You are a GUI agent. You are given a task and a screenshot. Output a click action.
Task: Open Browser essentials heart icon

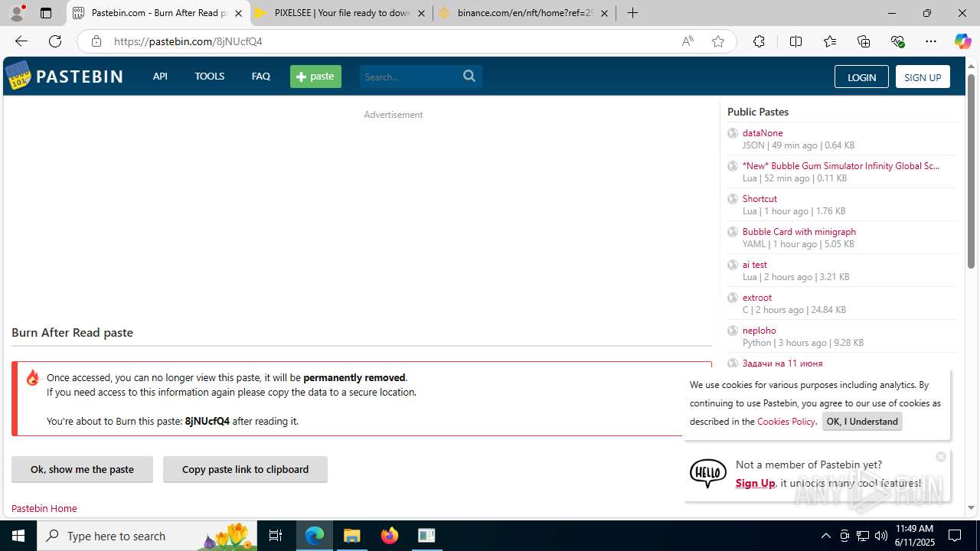[898, 41]
